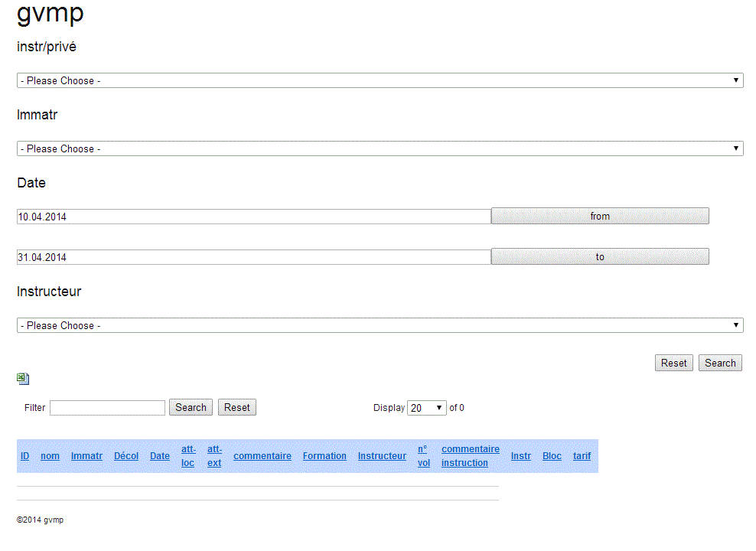
Task: Sort by the 'nom' column header
Action: pyautogui.click(x=50, y=456)
